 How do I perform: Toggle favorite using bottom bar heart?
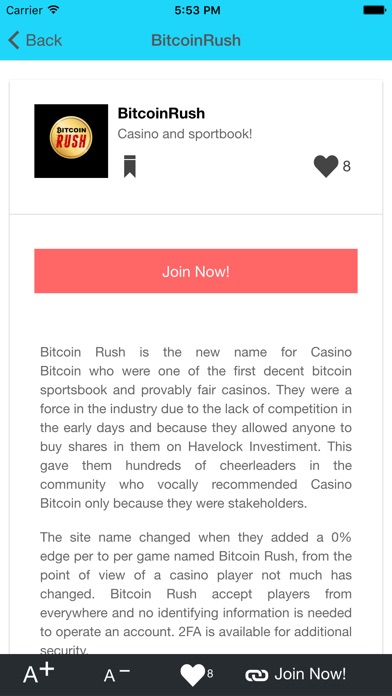(x=192, y=675)
